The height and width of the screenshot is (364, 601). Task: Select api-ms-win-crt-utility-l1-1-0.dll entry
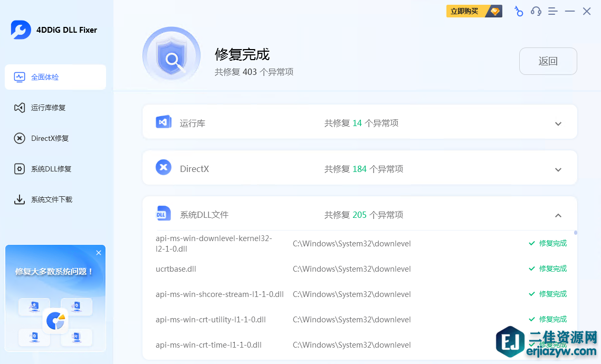pos(211,320)
